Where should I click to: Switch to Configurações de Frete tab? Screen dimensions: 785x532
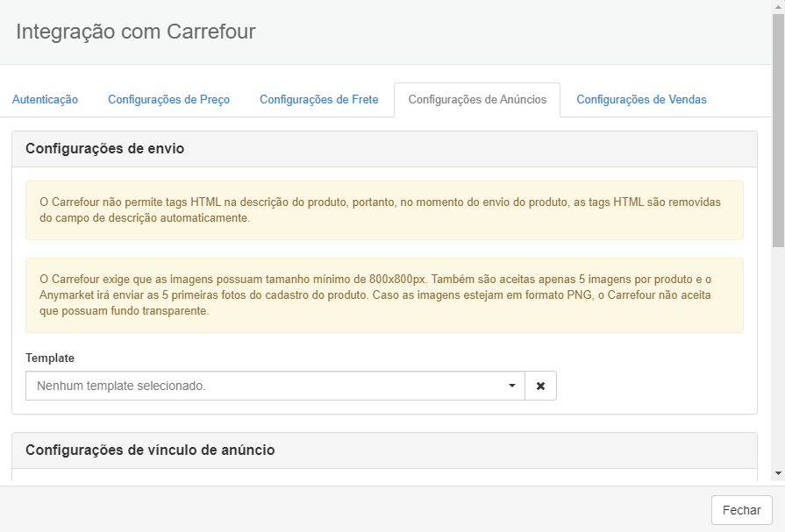click(319, 100)
